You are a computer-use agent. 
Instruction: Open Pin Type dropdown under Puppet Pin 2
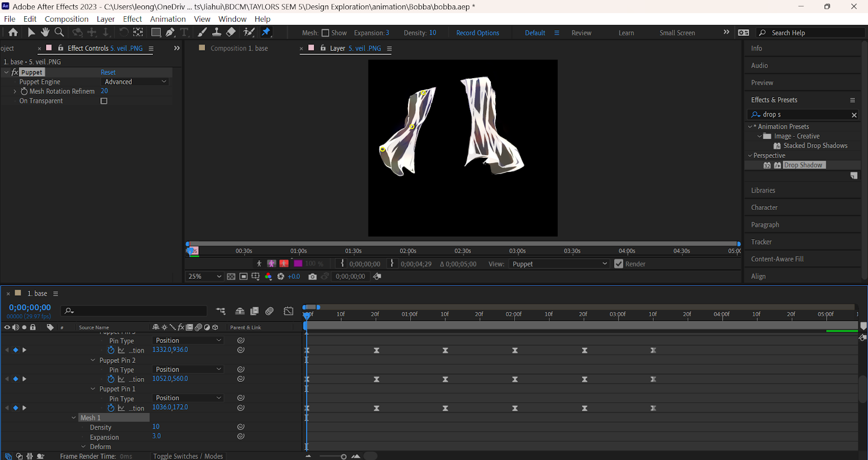[188, 369]
